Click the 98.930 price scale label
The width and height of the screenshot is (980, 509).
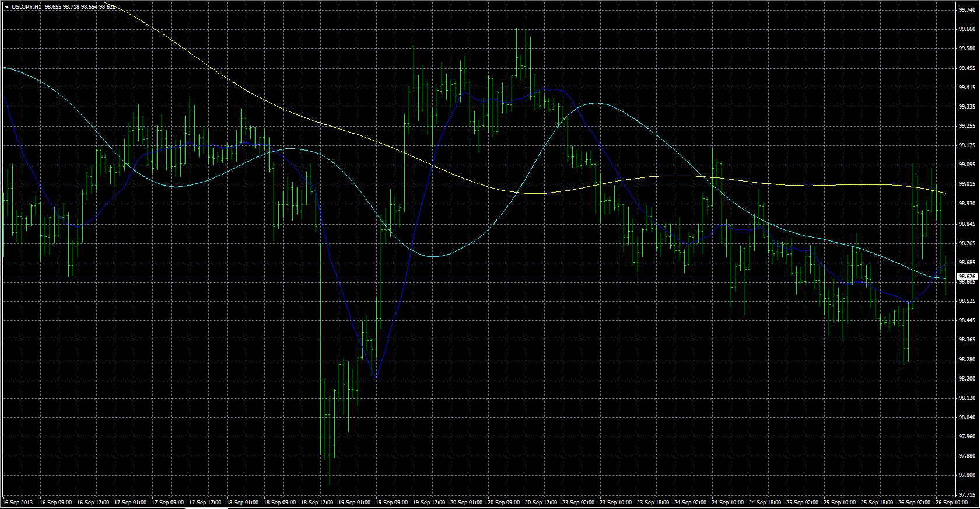click(967, 204)
